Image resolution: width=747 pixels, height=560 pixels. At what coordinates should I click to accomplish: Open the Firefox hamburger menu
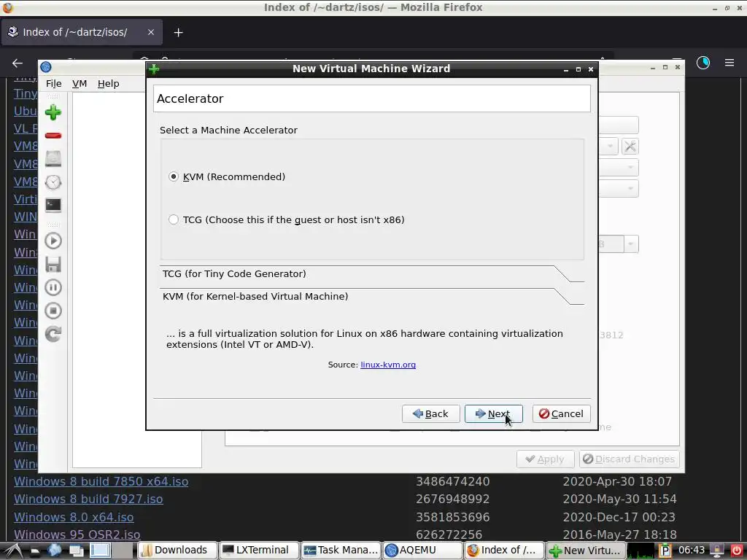tap(729, 63)
